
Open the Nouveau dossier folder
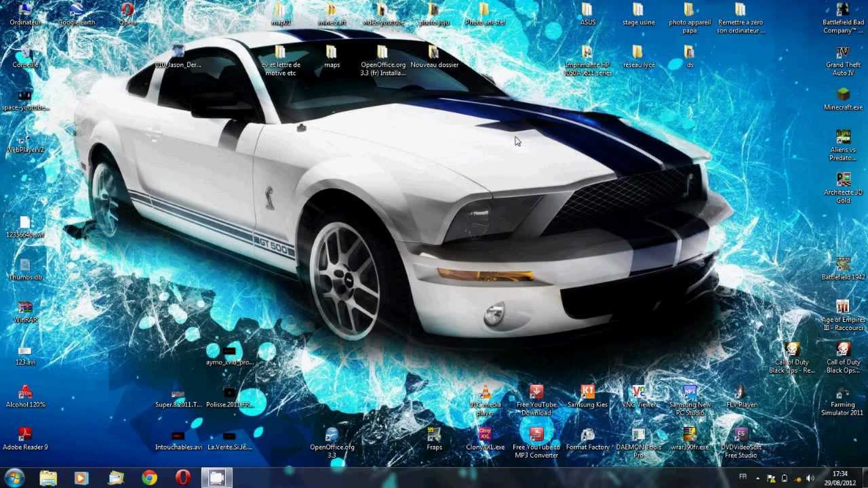(x=435, y=57)
